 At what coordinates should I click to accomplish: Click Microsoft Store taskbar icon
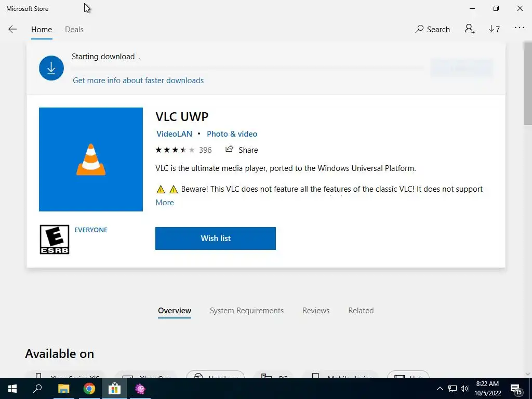point(115,389)
